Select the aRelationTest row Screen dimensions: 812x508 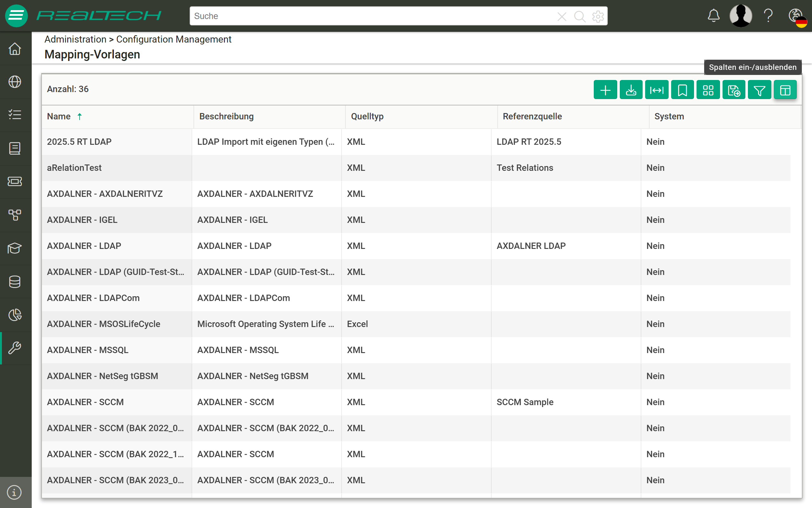[x=416, y=168]
